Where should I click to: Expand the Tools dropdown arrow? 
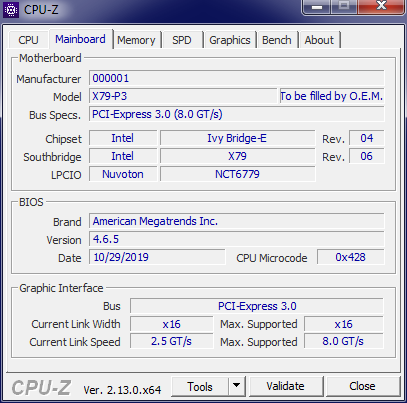click(x=237, y=386)
